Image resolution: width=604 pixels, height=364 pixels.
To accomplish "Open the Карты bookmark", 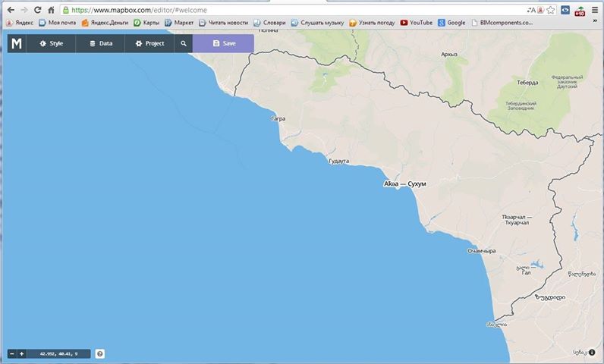I will (x=146, y=23).
